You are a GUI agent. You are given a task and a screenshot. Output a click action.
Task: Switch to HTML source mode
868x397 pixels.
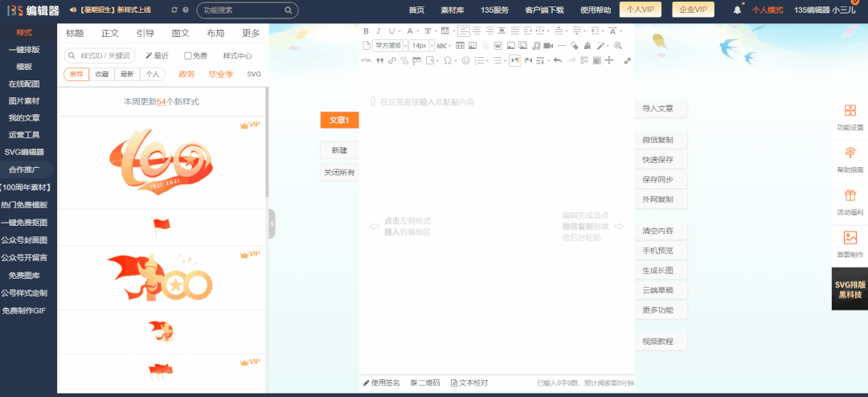pos(366,60)
